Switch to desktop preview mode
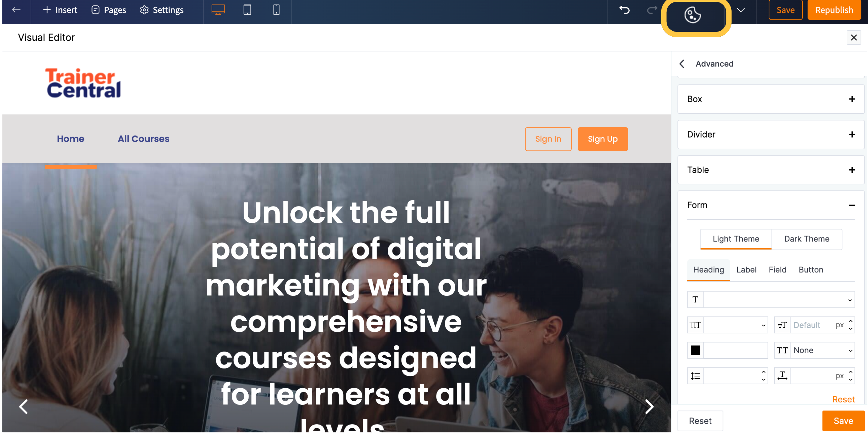Image resolution: width=868 pixels, height=433 pixels. pyautogui.click(x=218, y=10)
